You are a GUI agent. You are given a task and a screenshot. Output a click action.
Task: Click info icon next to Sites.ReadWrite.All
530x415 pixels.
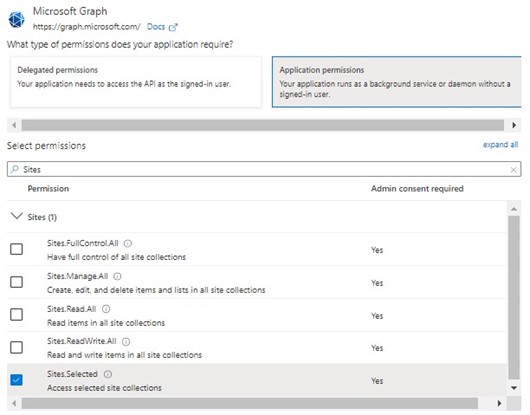(x=126, y=342)
